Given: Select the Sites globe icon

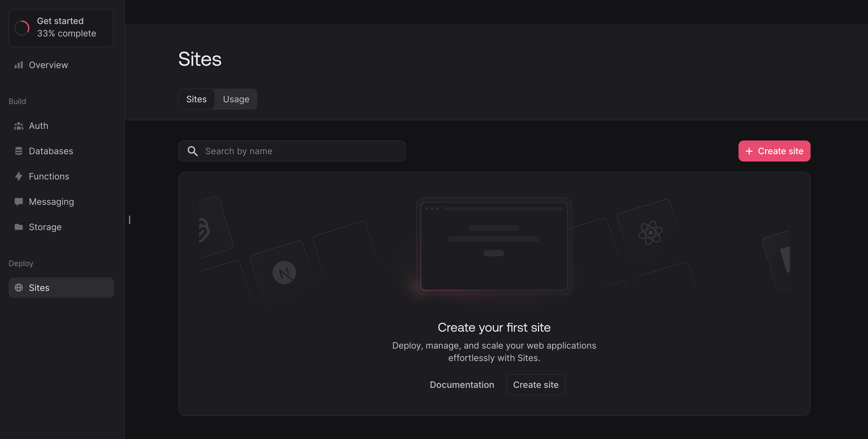Looking at the screenshot, I should tap(19, 288).
